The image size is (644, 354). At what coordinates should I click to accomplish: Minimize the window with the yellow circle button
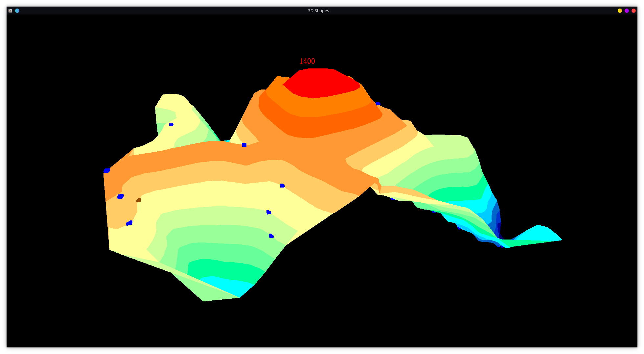[620, 11]
